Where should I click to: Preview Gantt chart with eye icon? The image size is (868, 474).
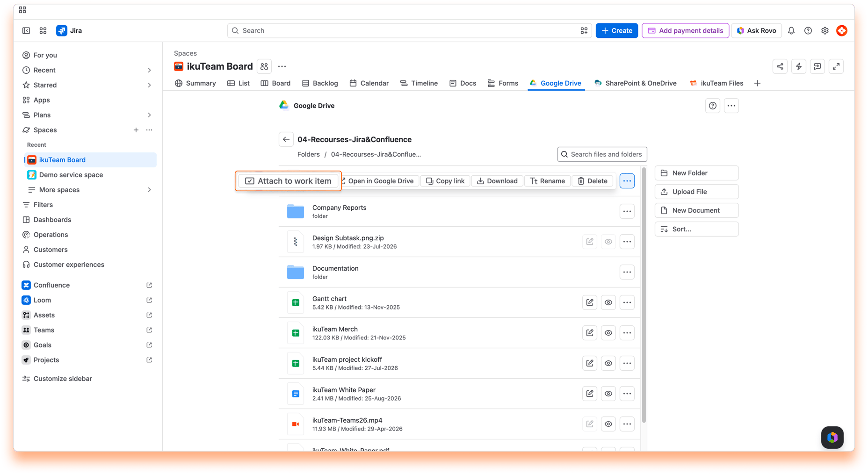pos(608,302)
